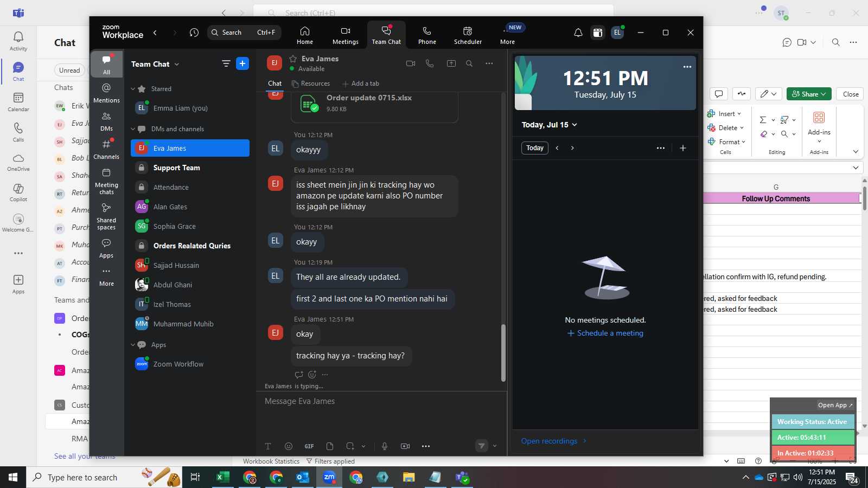This screenshot has height=488, width=868.
Task: Open Outlook from Windows taskbar
Action: 303,477
